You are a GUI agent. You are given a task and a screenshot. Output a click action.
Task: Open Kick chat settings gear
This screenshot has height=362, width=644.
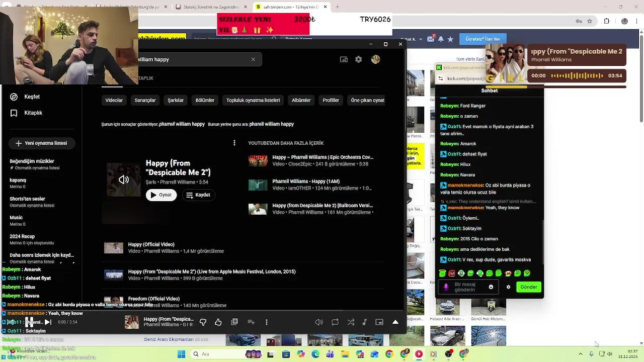coord(508,287)
